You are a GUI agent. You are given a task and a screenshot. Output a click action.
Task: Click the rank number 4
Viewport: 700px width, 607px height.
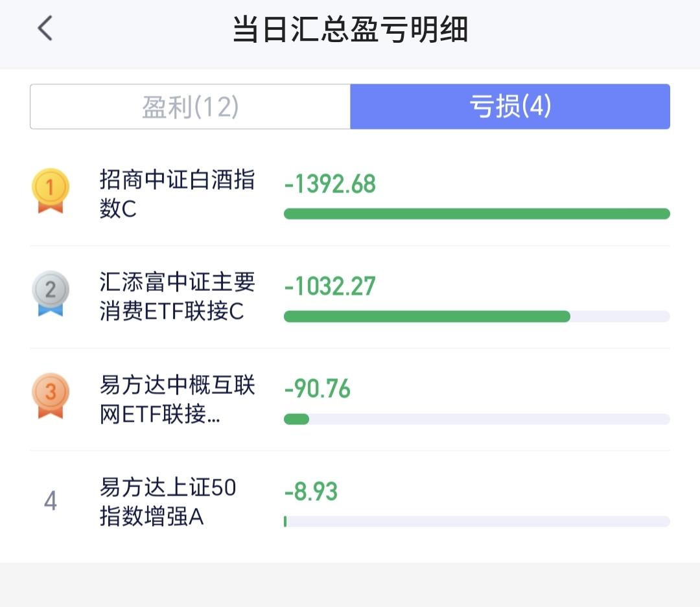coord(51,500)
